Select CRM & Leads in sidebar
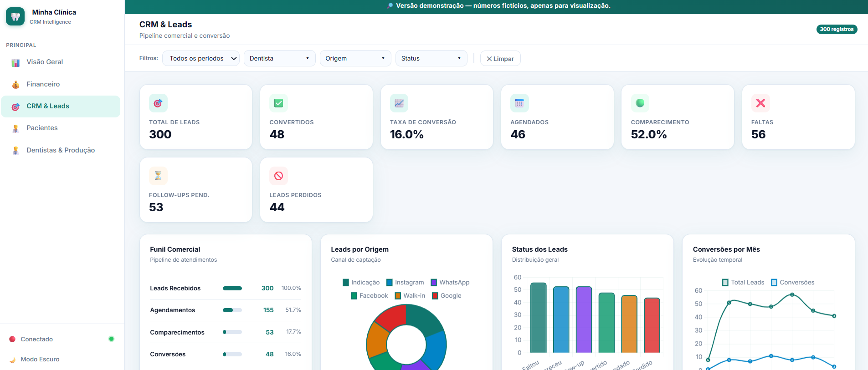 (x=61, y=106)
